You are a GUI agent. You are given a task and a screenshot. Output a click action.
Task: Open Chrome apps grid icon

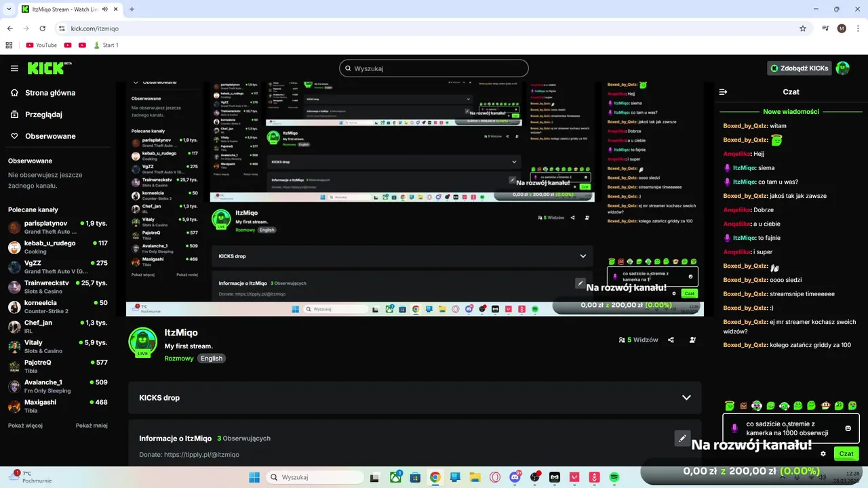[x=9, y=45]
